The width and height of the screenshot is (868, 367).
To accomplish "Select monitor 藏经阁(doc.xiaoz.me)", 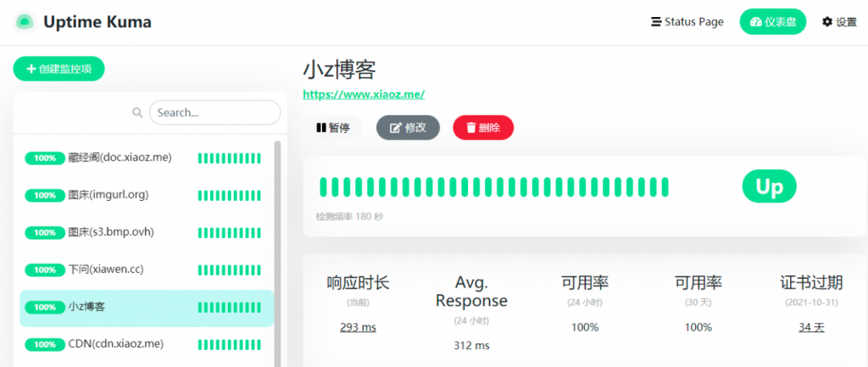I will tap(147, 158).
